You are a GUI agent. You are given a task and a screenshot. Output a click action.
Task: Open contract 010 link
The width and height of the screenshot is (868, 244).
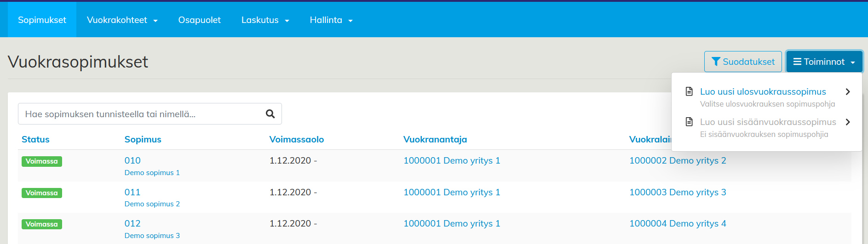pyautogui.click(x=132, y=160)
